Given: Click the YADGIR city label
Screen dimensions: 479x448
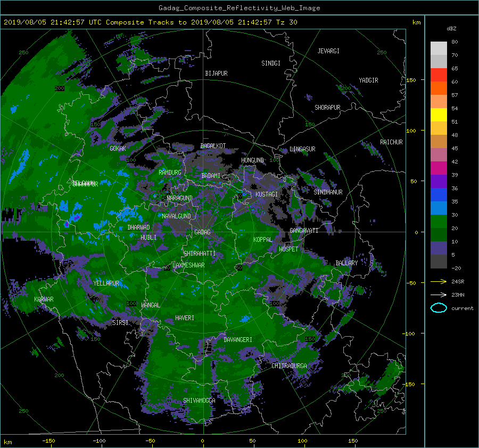Looking at the screenshot, I should coord(368,80).
